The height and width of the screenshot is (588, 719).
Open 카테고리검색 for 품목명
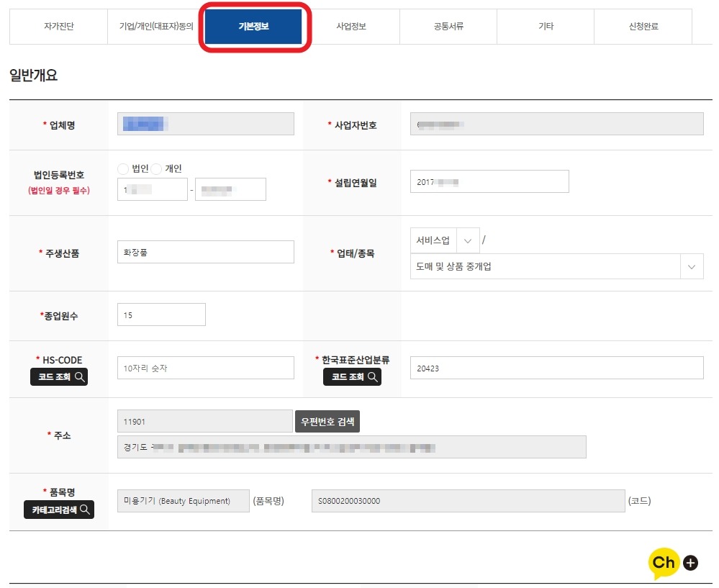coord(58,510)
